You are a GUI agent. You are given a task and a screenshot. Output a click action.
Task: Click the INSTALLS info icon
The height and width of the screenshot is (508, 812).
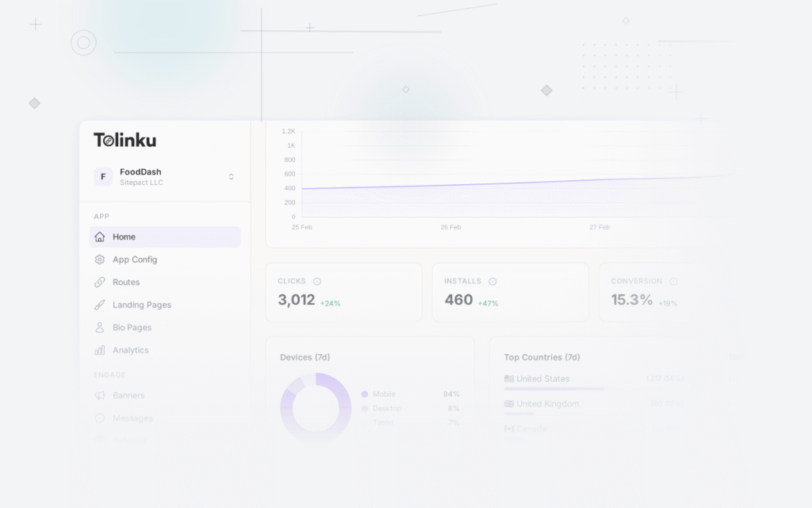(x=492, y=281)
